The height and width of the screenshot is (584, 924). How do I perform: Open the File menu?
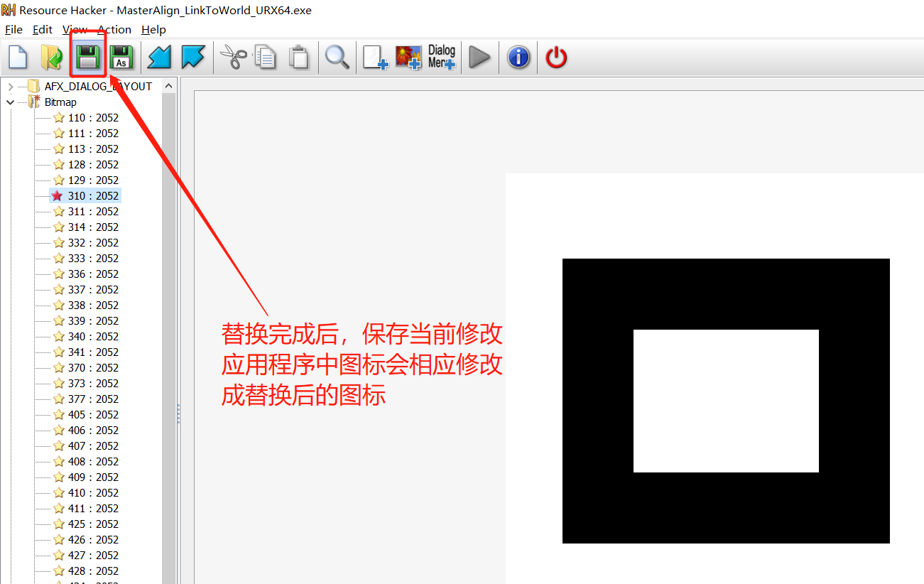coord(13,30)
